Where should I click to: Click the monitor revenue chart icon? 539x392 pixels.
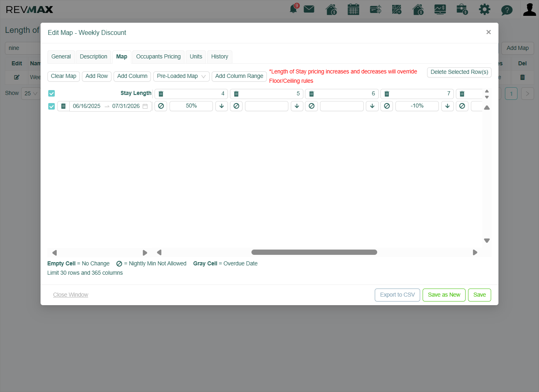440,9
